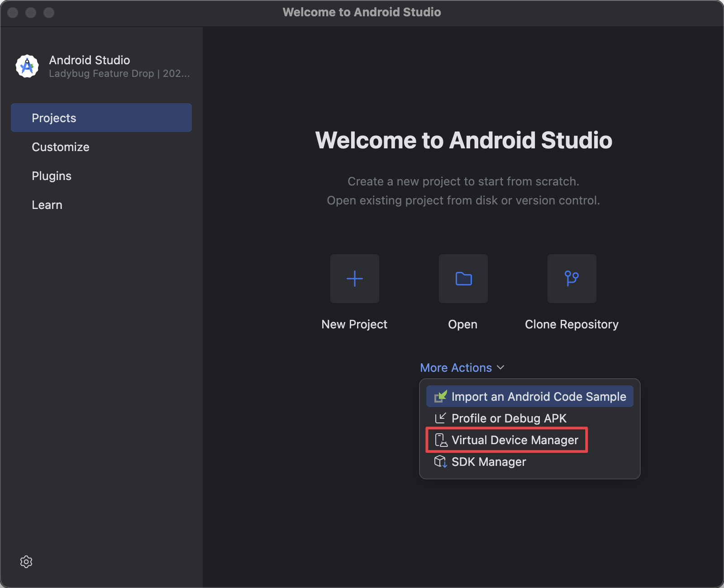Select SDK Manager from More Actions menu

click(x=488, y=461)
